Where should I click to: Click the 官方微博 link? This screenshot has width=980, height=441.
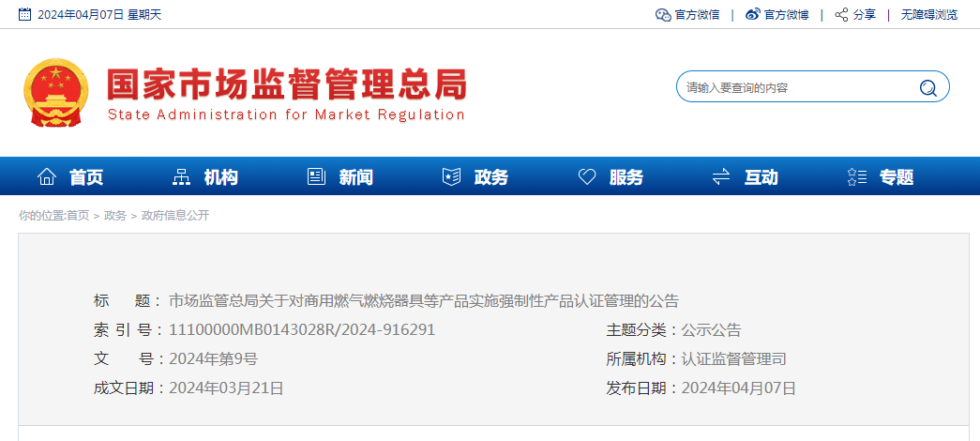[x=786, y=15]
